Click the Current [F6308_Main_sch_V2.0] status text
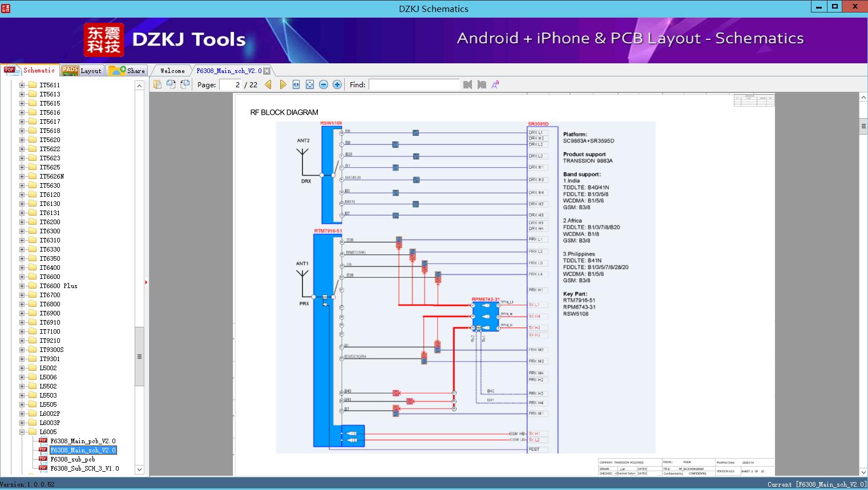Screen dimensions: 868x490 pyautogui.click(x=817, y=484)
